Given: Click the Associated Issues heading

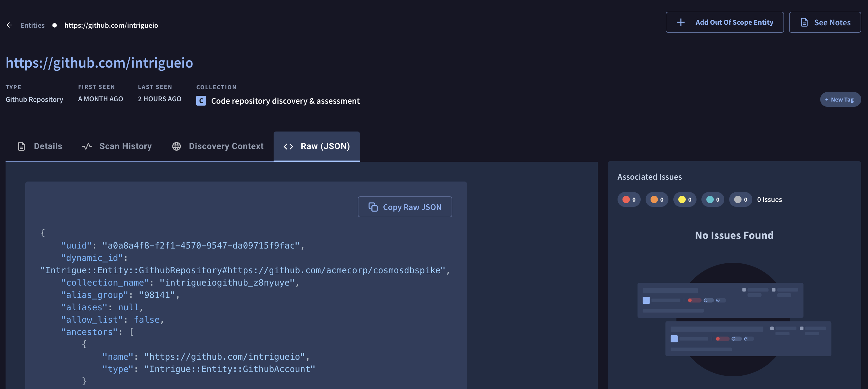Looking at the screenshot, I should (650, 177).
